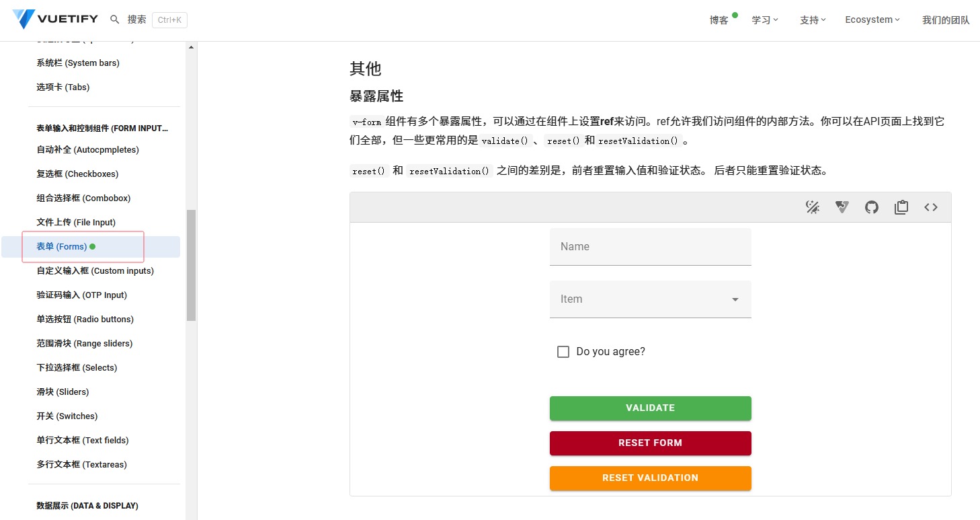Expand the Item select dropdown arrow
Screen dimensions: 980x520
(x=735, y=299)
